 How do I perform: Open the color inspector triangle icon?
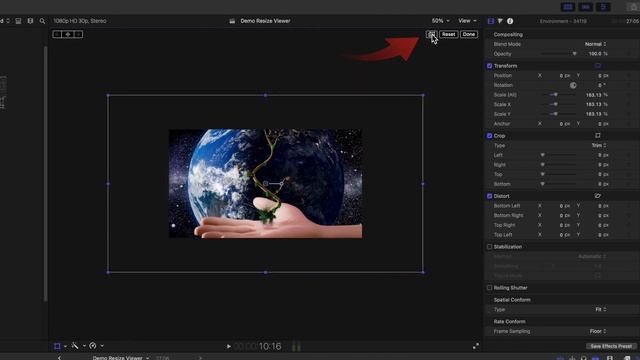(x=500, y=21)
